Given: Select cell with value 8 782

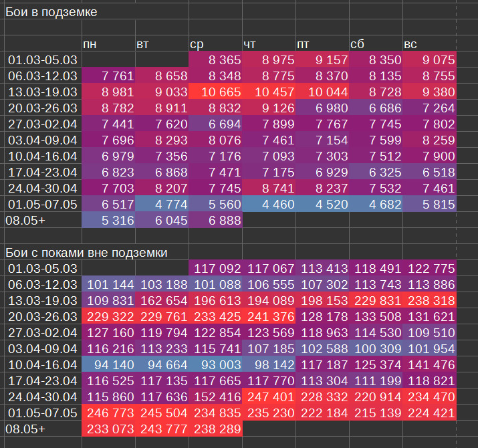Looking at the screenshot, I should [108, 108].
